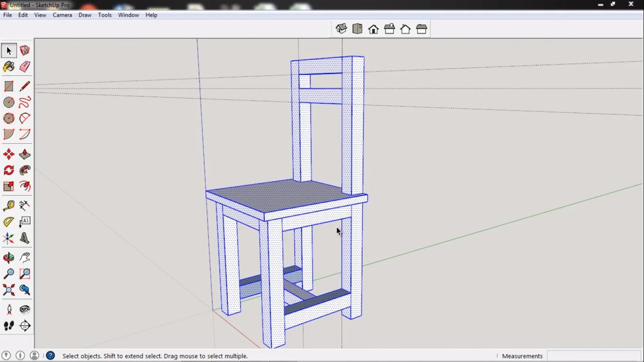The image size is (644, 362).
Task: Open the Window menu
Action: [128, 15]
